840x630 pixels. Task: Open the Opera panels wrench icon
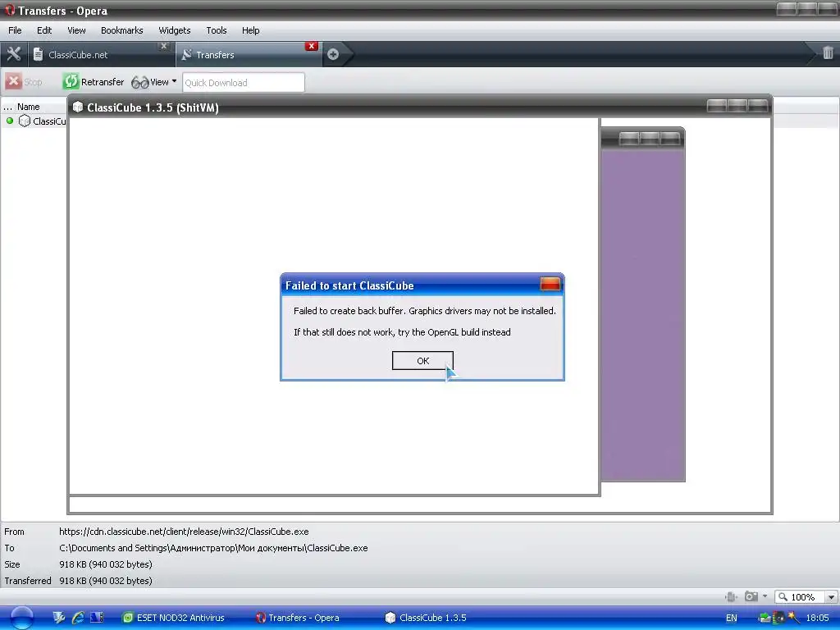click(13, 54)
